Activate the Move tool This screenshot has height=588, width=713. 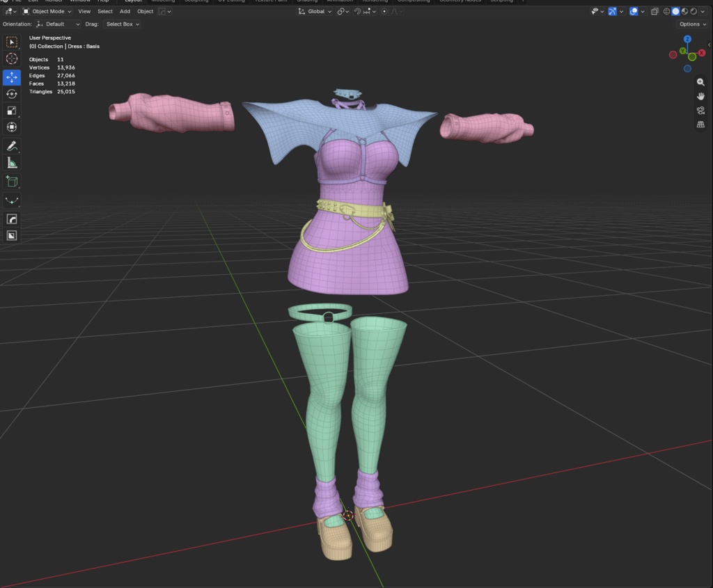[12, 77]
